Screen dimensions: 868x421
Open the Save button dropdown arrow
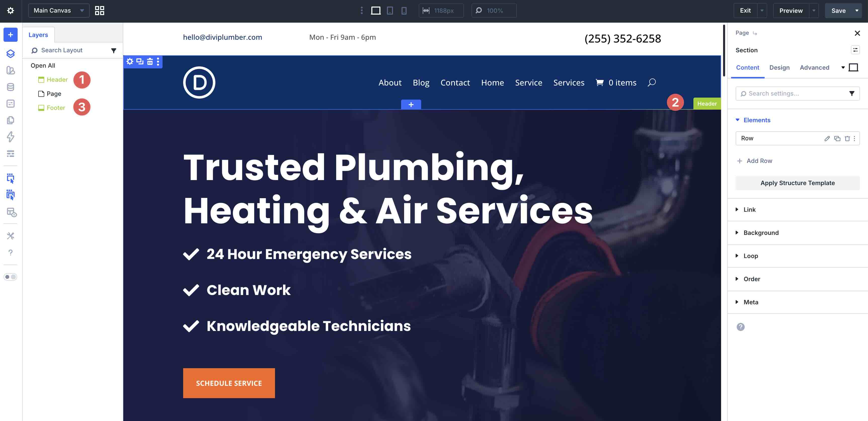(857, 11)
